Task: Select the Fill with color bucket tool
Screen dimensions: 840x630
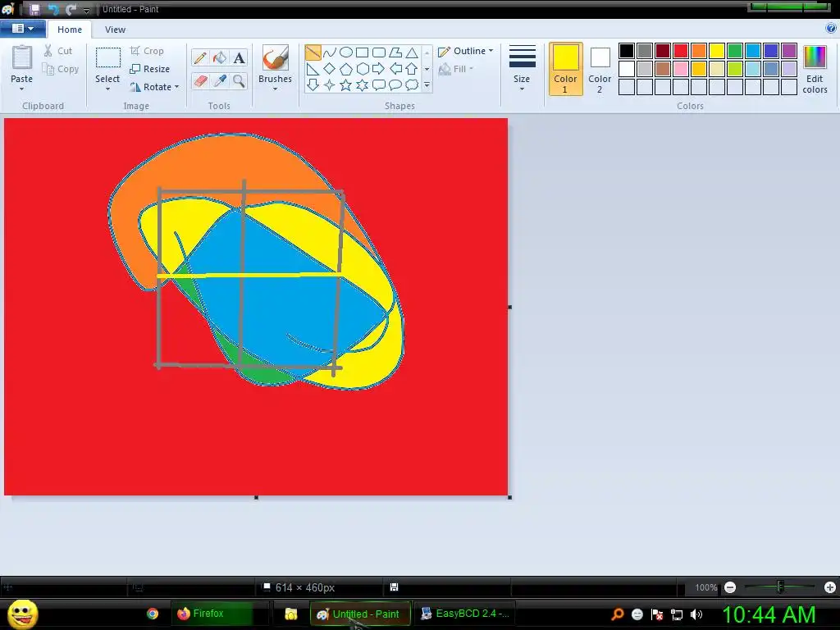Action: pyautogui.click(x=220, y=58)
